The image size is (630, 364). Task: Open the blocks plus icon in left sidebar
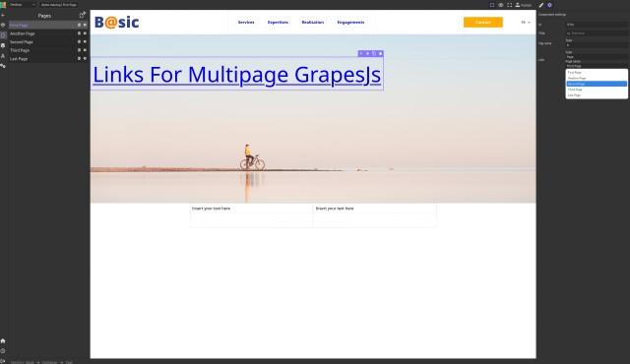3,16
